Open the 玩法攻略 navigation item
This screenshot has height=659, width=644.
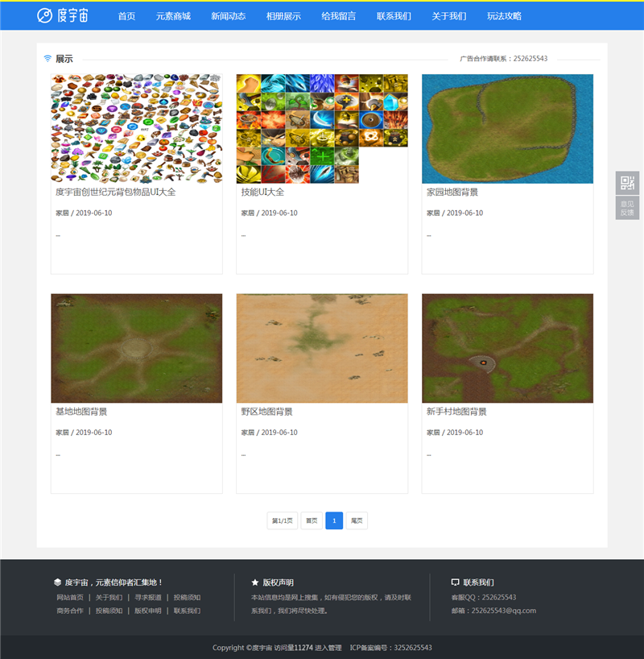(x=504, y=16)
